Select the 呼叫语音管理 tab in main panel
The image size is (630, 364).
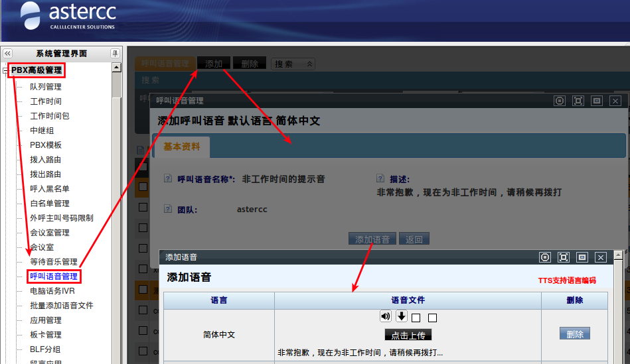165,64
